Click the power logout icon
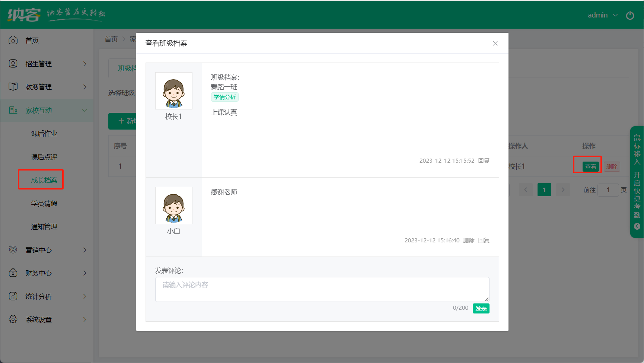 [x=630, y=15]
